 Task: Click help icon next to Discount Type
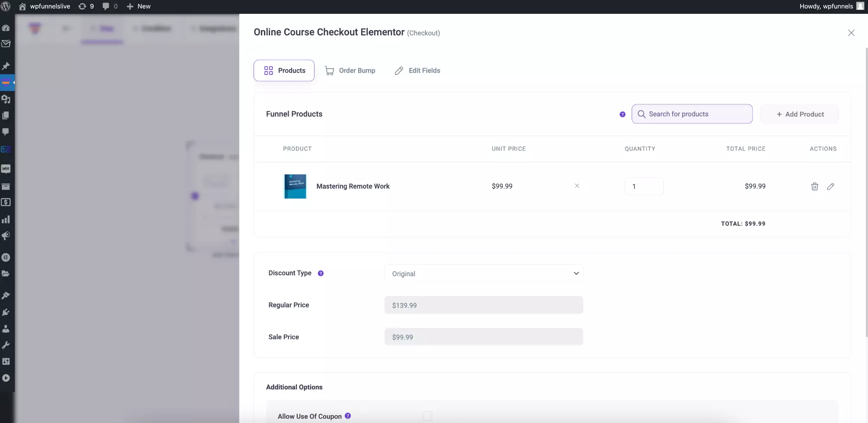[x=321, y=273]
